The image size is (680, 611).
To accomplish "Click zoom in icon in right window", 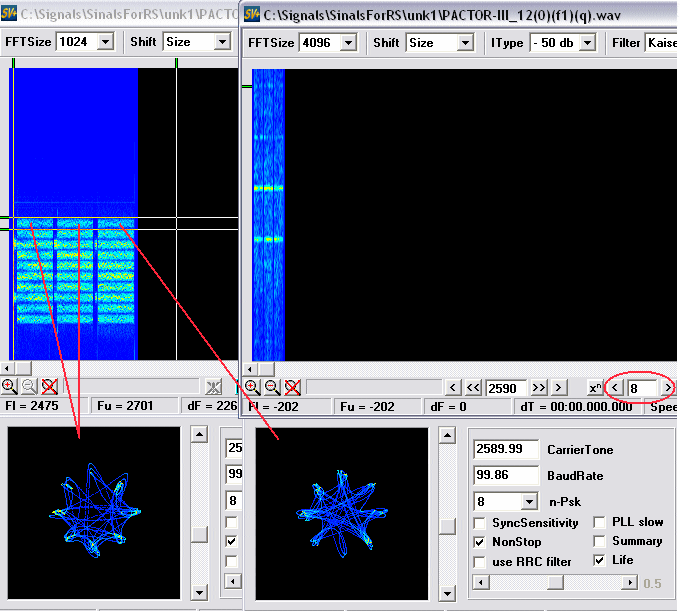I will point(253,387).
